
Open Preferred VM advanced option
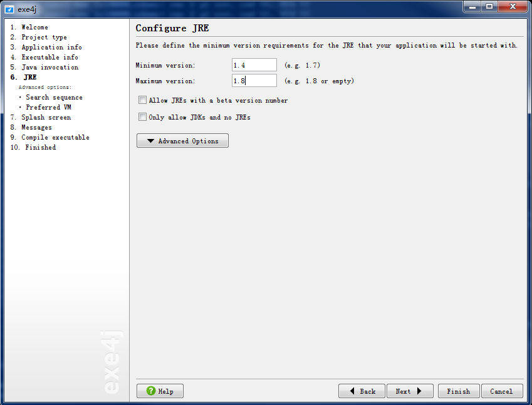(48, 107)
